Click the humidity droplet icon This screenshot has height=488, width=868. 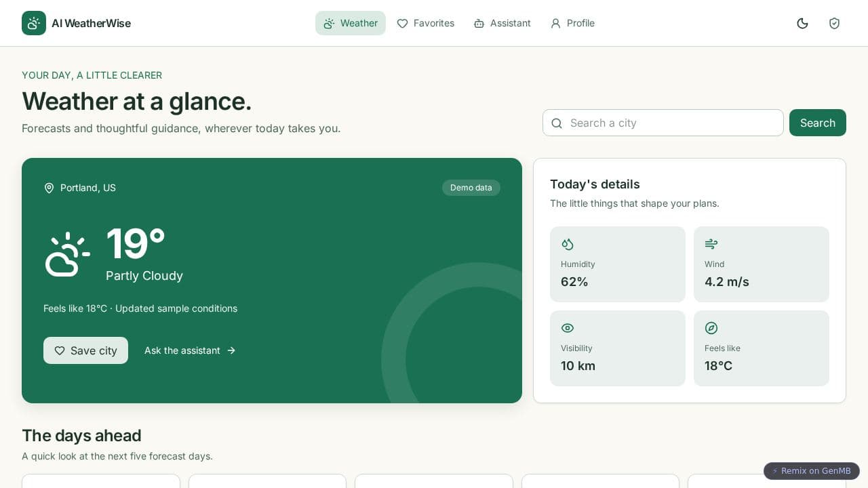click(x=568, y=244)
